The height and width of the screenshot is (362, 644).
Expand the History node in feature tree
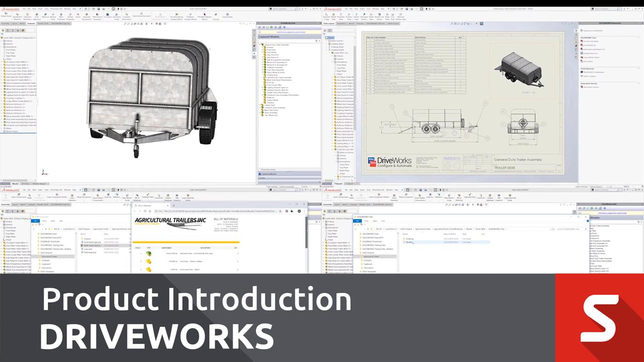(x=3, y=41)
